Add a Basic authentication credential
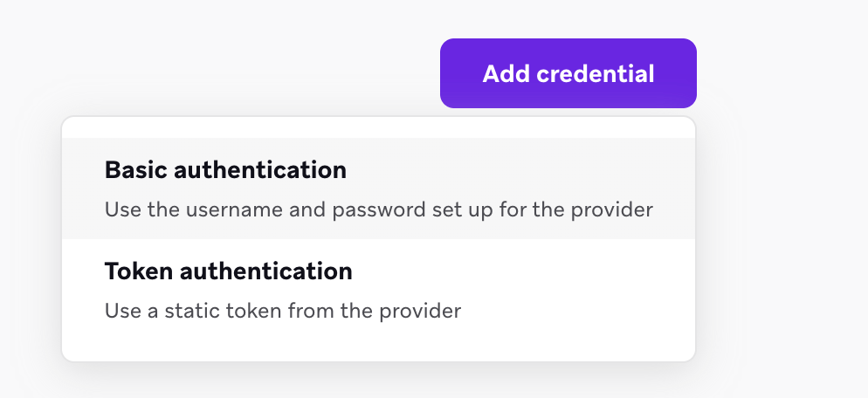Image resolution: width=868 pixels, height=398 pixels. point(378,189)
